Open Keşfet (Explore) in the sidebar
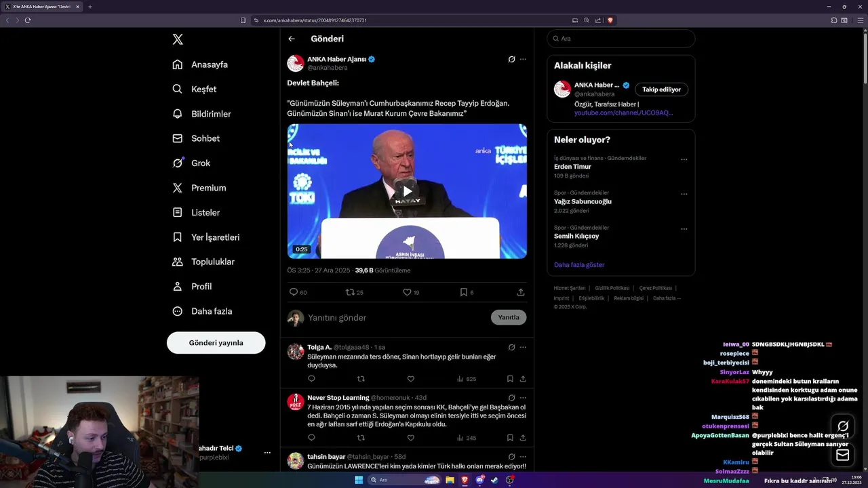The image size is (868, 488). (x=195, y=89)
